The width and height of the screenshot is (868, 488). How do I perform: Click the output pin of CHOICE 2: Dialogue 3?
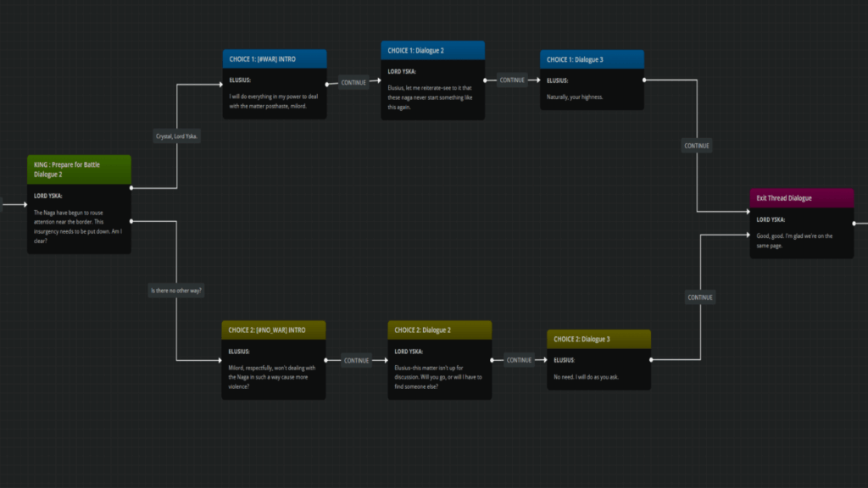tap(651, 358)
